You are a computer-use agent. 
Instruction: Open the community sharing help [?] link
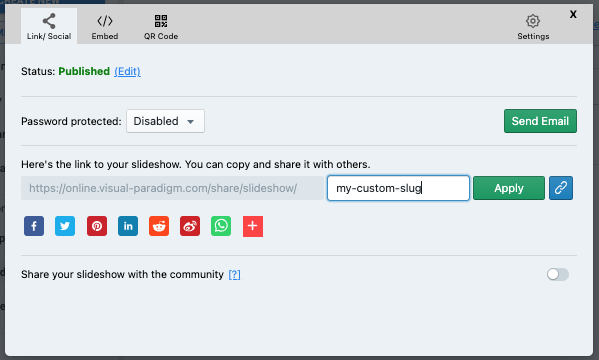click(x=235, y=274)
